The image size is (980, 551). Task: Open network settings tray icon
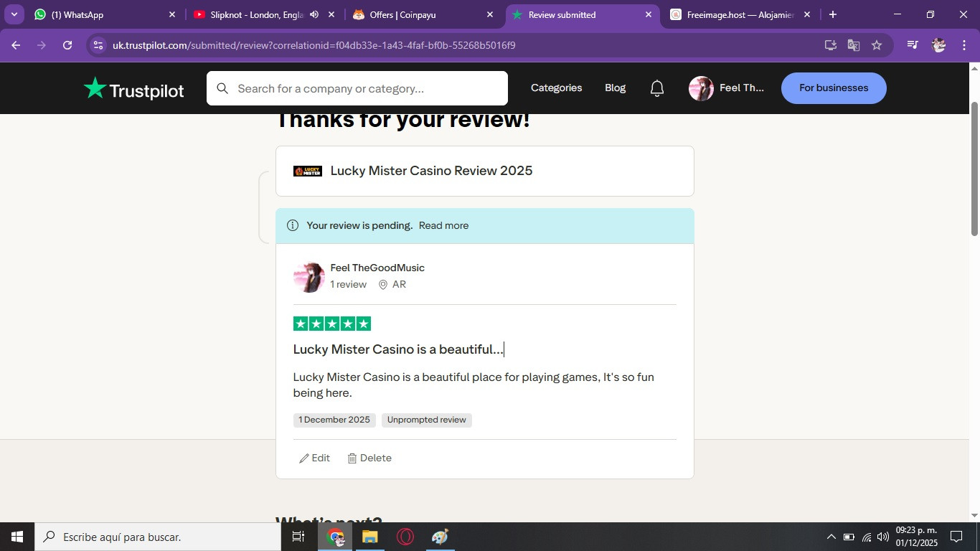[x=867, y=537]
